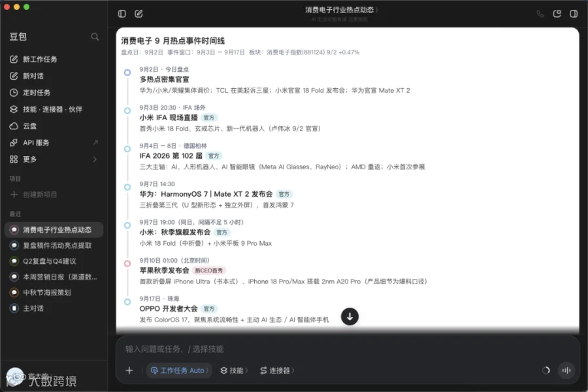Select the 消费电子行业热点动态 conversation
The height and width of the screenshot is (392, 588).
[54, 229]
